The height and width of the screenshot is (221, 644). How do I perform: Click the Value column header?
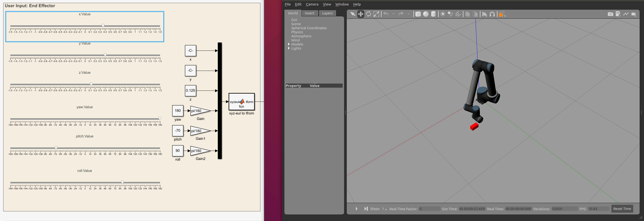(x=315, y=85)
